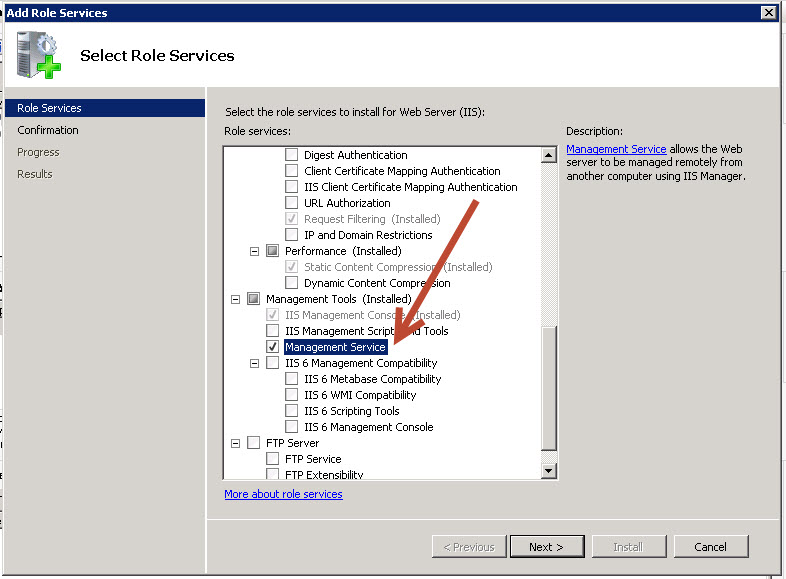The image size is (786, 579).
Task: Toggle the Management Tools (Installed) checkbox
Action: click(253, 299)
